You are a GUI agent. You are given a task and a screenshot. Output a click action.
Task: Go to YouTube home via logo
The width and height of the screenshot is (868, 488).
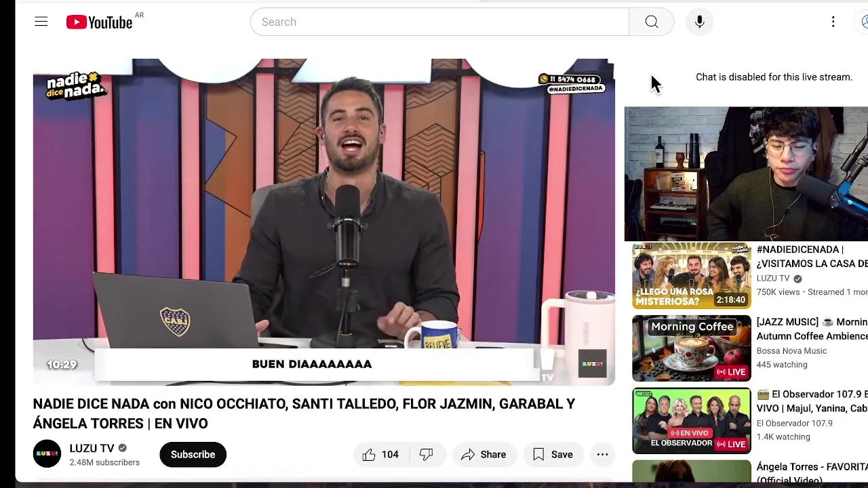(99, 22)
